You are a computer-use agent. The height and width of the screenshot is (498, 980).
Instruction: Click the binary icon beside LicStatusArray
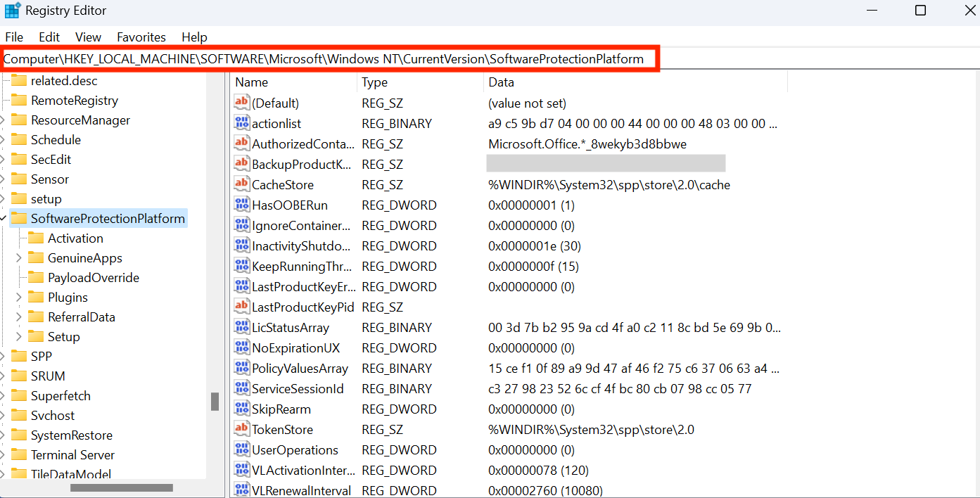pyautogui.click(x=241, y=327)
